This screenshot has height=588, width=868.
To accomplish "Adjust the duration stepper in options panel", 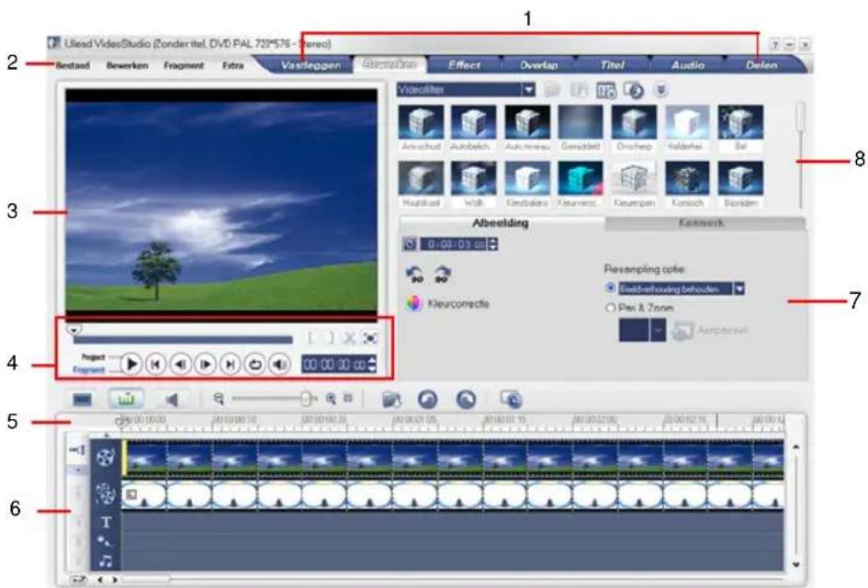I will [x=493, y=244].
